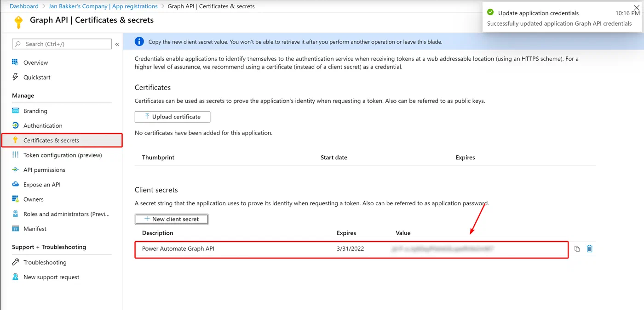Click the Start date column header
The height and width of the screenshot is (310, 644).
[x=334, y=157]
